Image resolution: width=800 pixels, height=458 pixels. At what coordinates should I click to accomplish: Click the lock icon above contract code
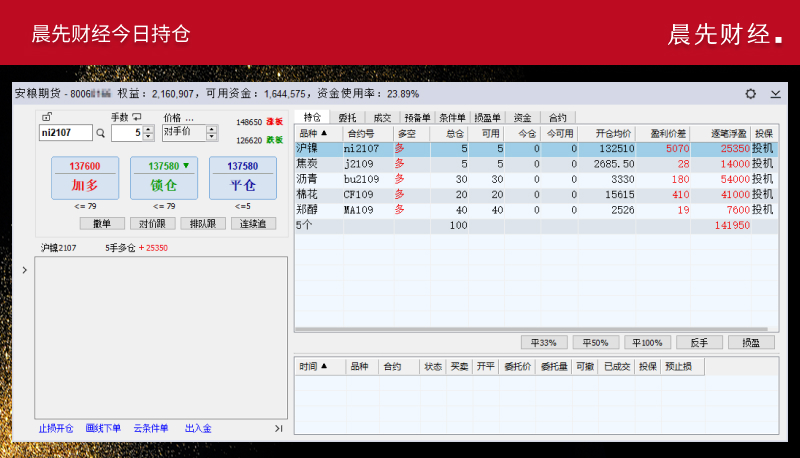coord(47,117)
